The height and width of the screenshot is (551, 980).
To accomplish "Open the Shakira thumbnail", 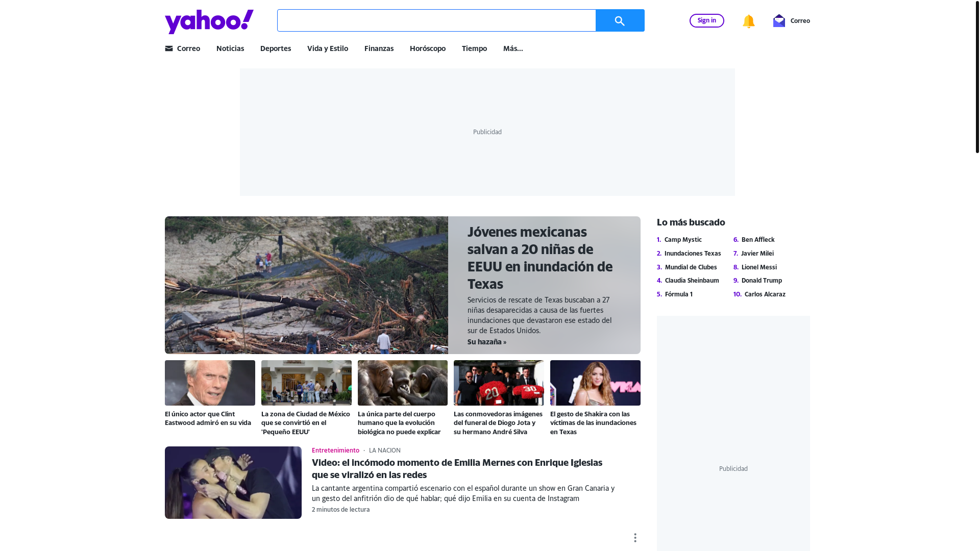I will click(595, 383).
